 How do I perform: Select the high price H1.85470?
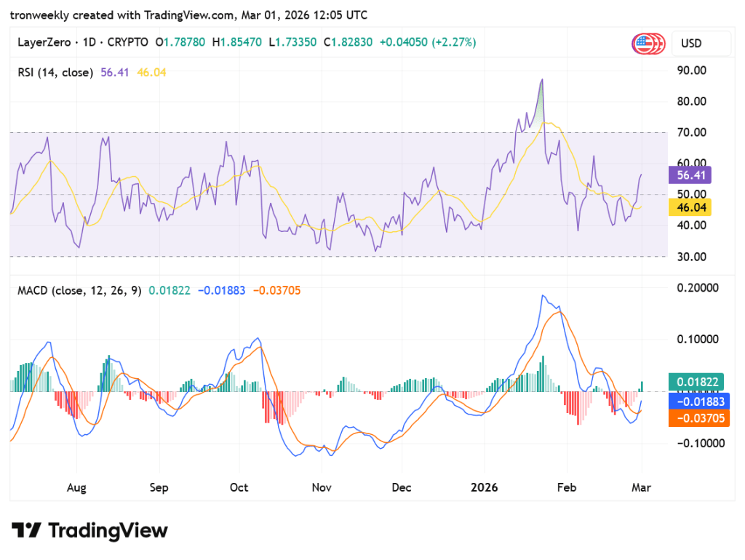tap(236, 42)
